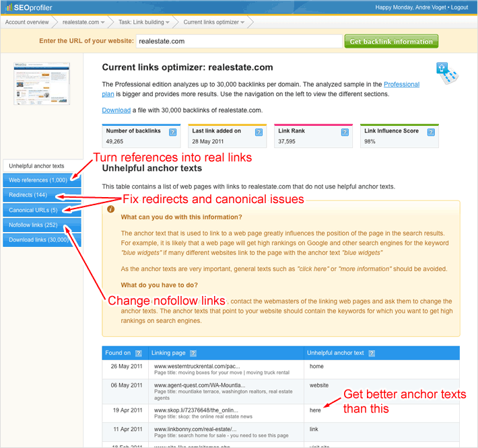Click the Download file link

pos(116,110)
